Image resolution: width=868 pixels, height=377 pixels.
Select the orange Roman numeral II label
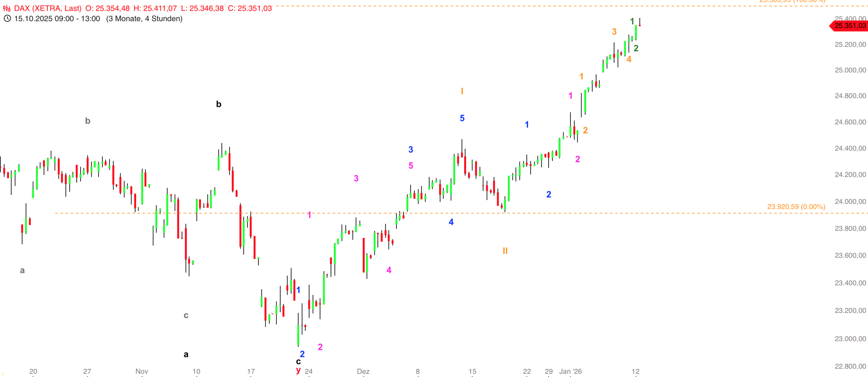point(505,251)
